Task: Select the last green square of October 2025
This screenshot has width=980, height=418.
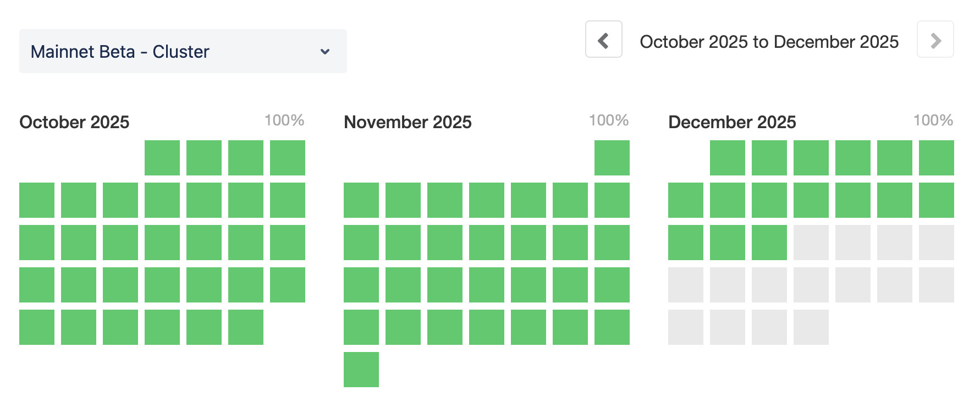Action: coord(246,327)
